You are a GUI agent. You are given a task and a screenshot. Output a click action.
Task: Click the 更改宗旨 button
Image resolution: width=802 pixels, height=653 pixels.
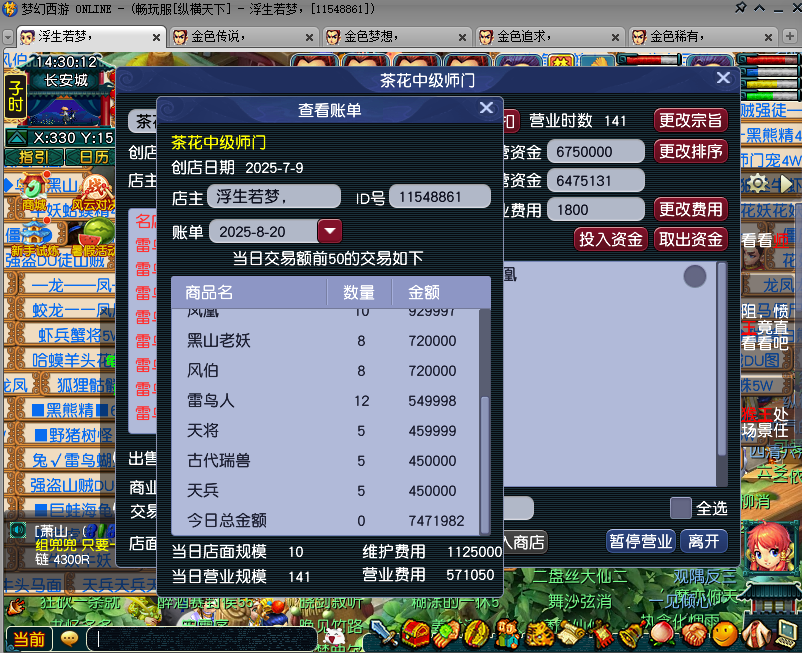coord(690,121)
